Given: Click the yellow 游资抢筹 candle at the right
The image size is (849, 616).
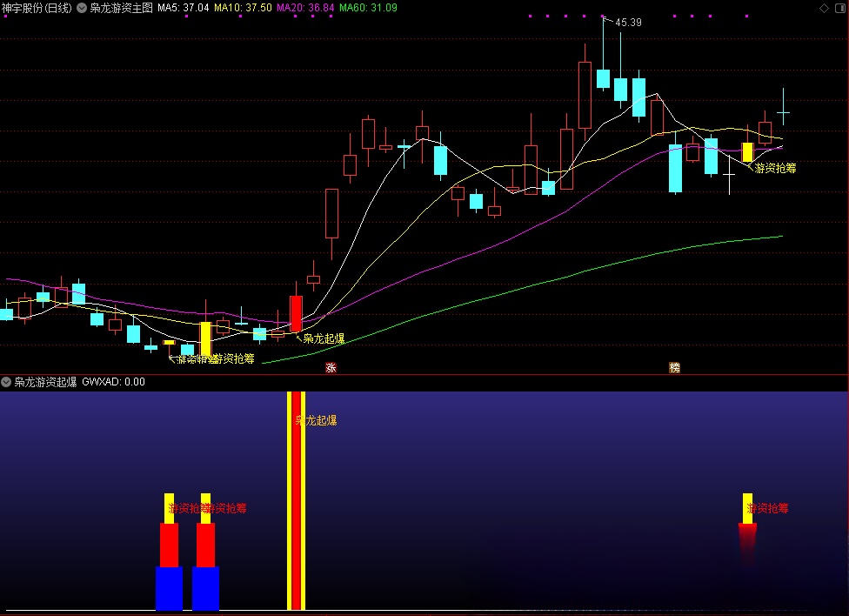Looking at the screenshot, I should click(747, 152).
